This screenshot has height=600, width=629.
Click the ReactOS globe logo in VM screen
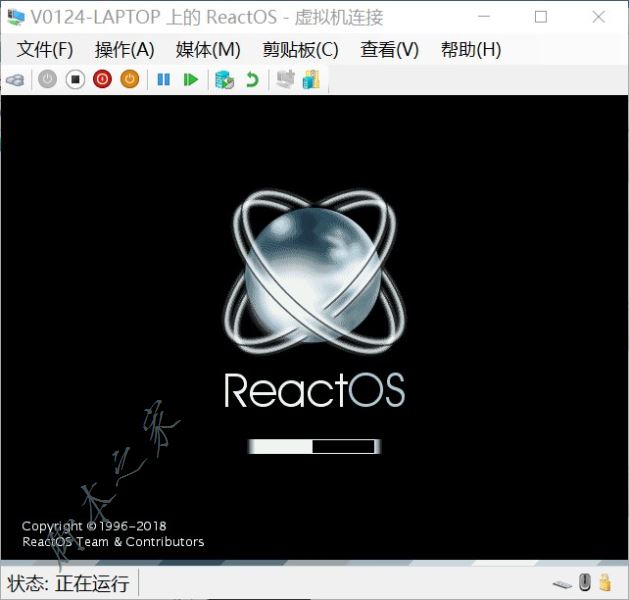(313, 270)
